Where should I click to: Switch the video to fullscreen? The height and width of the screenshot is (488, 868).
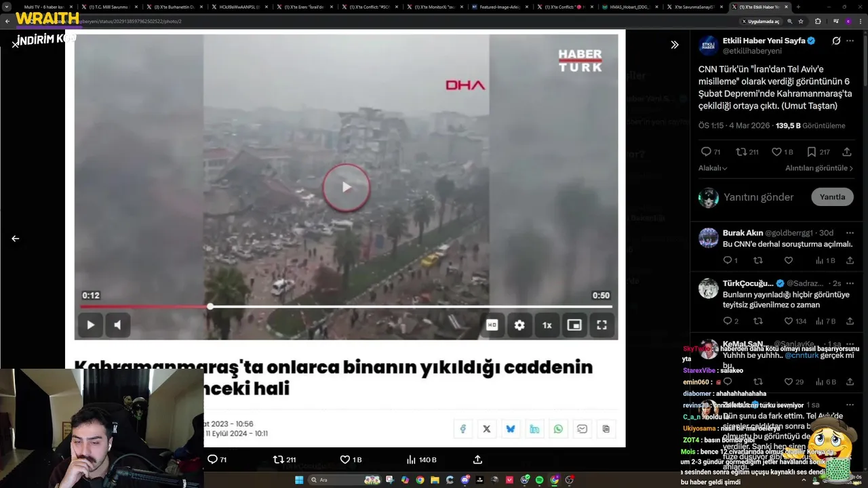tap(601, 325)
